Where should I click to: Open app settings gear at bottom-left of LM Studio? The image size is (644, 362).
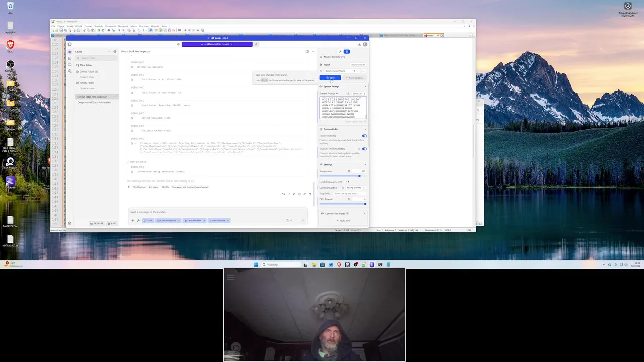point(70,223)
